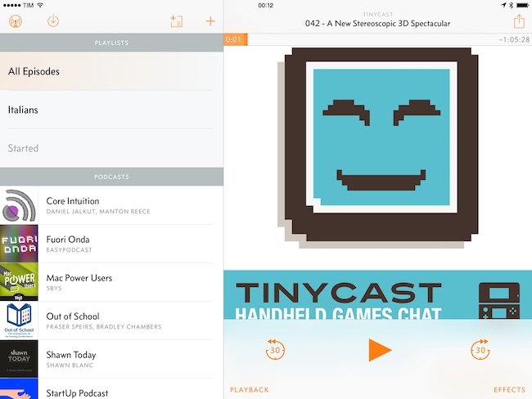Tap the Fraser Speirs, Bradley Chambers subtitle

104,327
